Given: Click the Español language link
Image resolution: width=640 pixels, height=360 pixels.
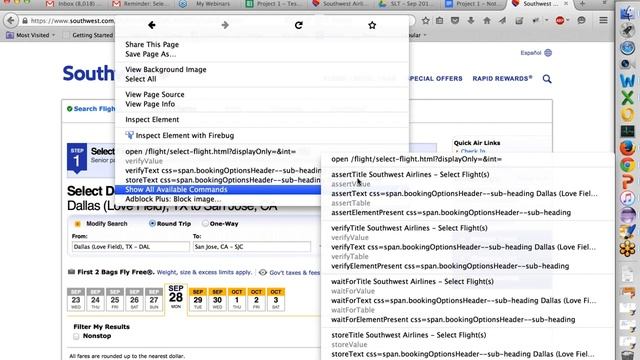Looking at the screenshot, I should [531, 53].
